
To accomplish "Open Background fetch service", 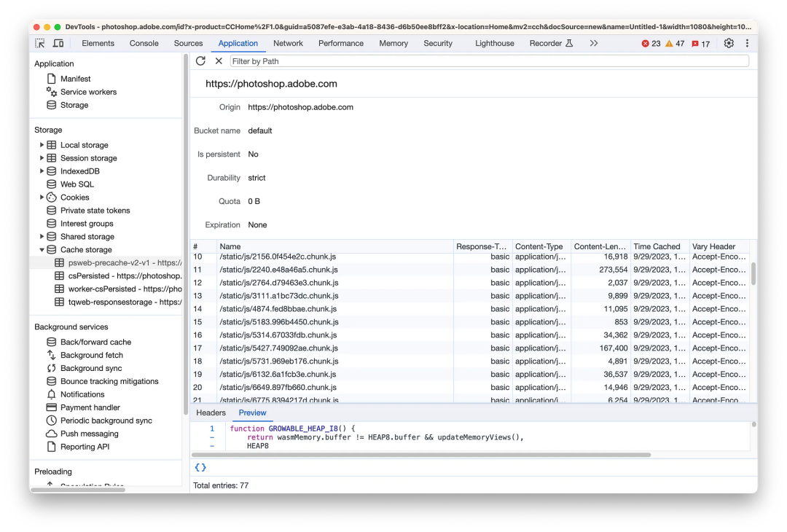I will (x=91, y=355).
